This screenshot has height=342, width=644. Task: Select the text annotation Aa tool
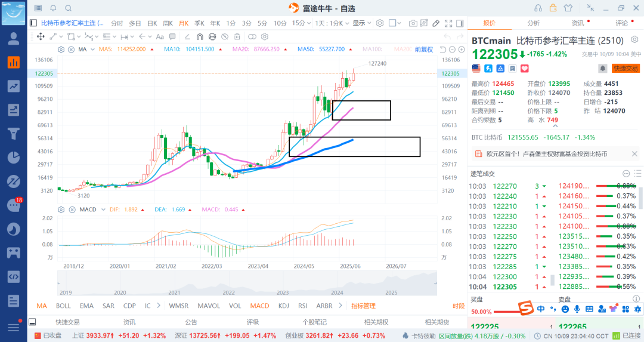160,36
